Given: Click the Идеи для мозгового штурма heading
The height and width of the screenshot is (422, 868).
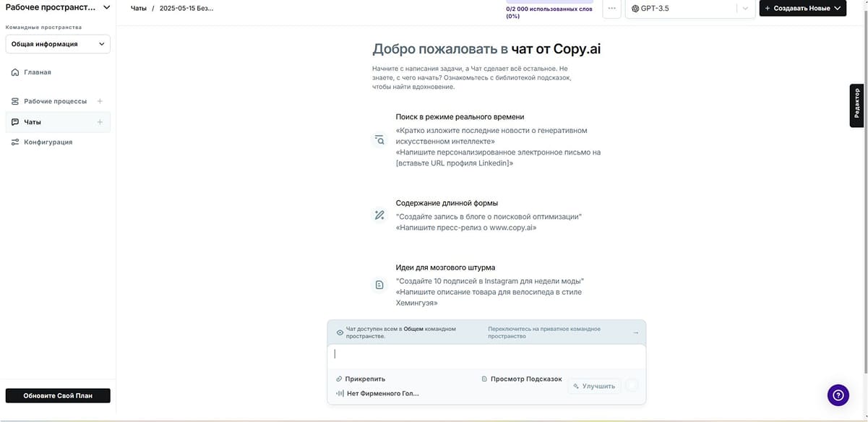Looking at the screenshot, I should tap(445, 267).
